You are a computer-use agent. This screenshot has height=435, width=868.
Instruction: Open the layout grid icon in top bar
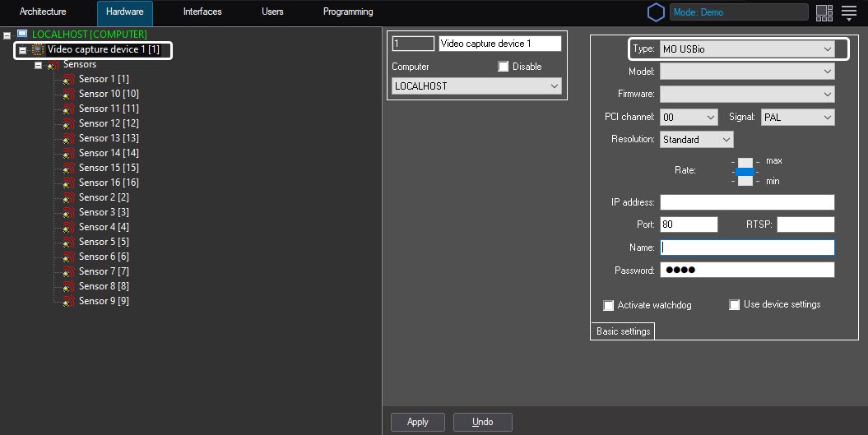click(824, 12)
